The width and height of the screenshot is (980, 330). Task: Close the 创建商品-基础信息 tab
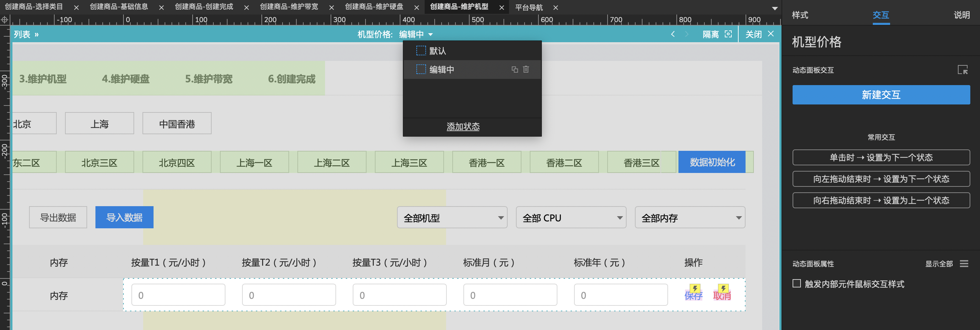[161, 8]
